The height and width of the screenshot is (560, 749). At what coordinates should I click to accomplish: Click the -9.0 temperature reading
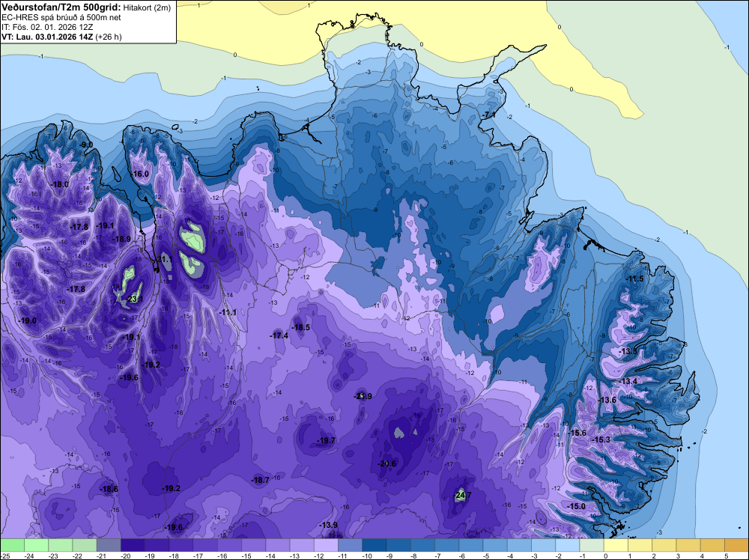coord(86,144)
